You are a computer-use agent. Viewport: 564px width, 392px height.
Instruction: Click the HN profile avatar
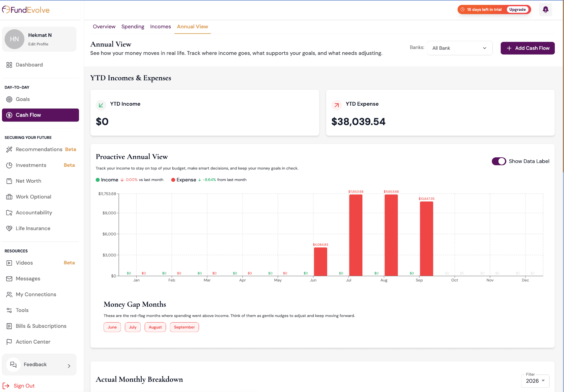click(14, 39)
